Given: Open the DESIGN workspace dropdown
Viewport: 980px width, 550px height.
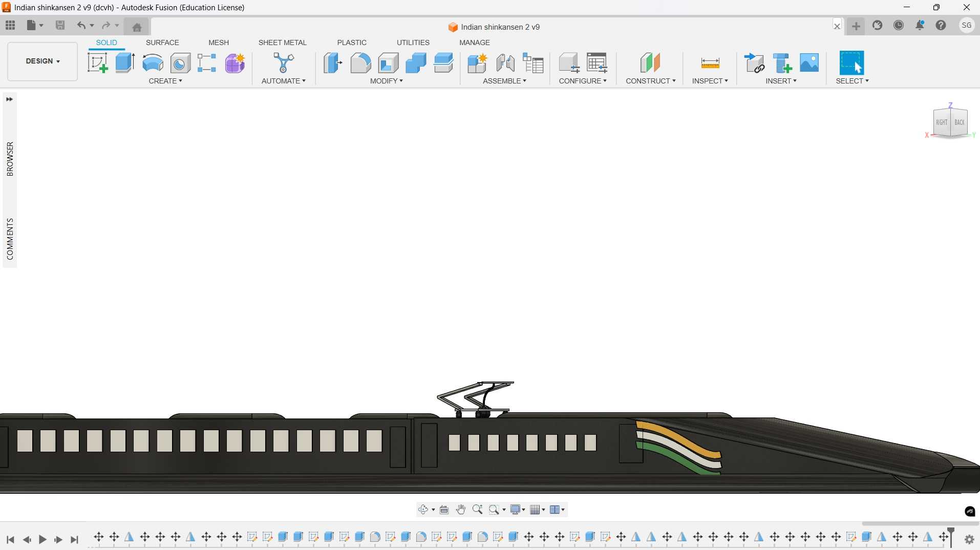Looking at the screenshot, I should coord(42,61).
